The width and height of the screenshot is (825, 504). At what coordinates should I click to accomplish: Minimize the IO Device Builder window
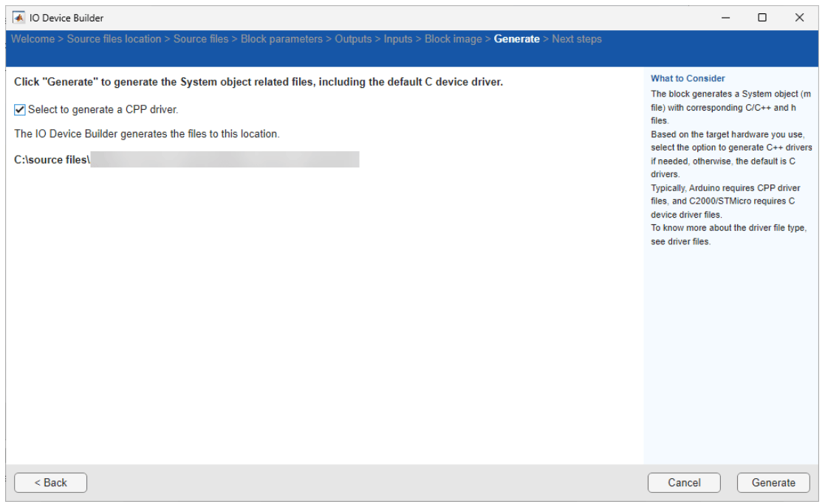pyautogui.click(x=725, y=18)
